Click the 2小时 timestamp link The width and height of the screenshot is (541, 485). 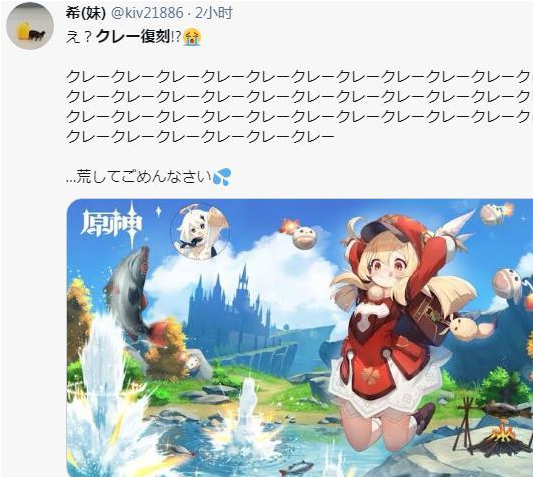click(x=214, y=13)
